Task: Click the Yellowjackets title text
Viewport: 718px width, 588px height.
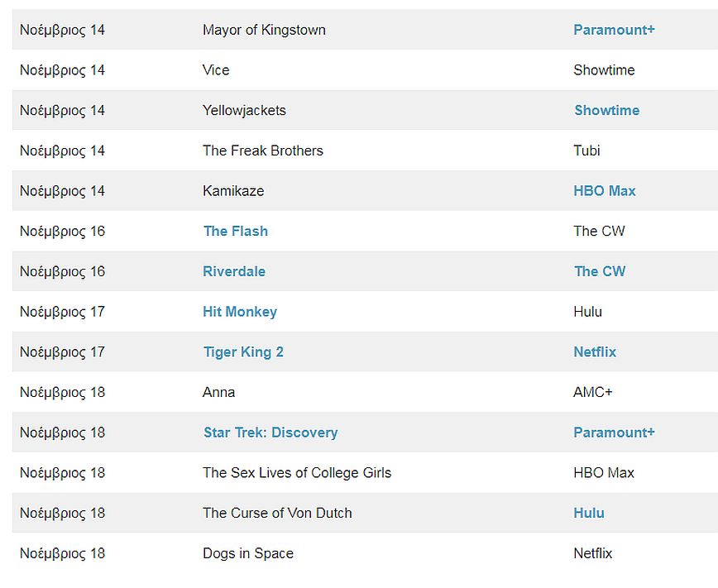Action: [x=244, y=111]
